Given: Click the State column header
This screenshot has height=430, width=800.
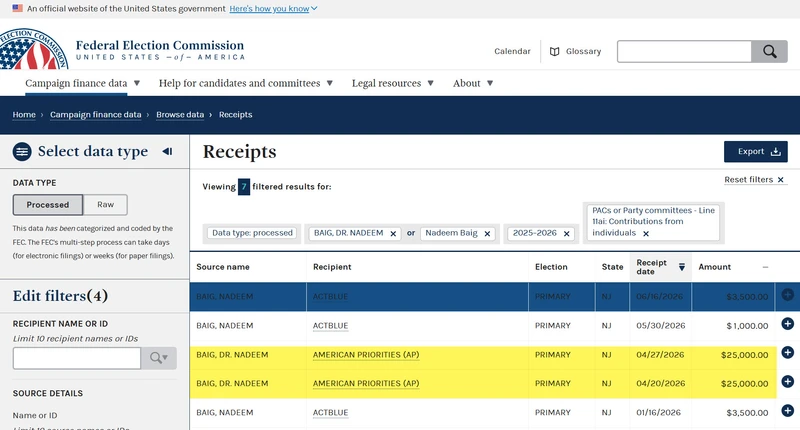Looking at the screenshot, I should click(x=612, y=267).
